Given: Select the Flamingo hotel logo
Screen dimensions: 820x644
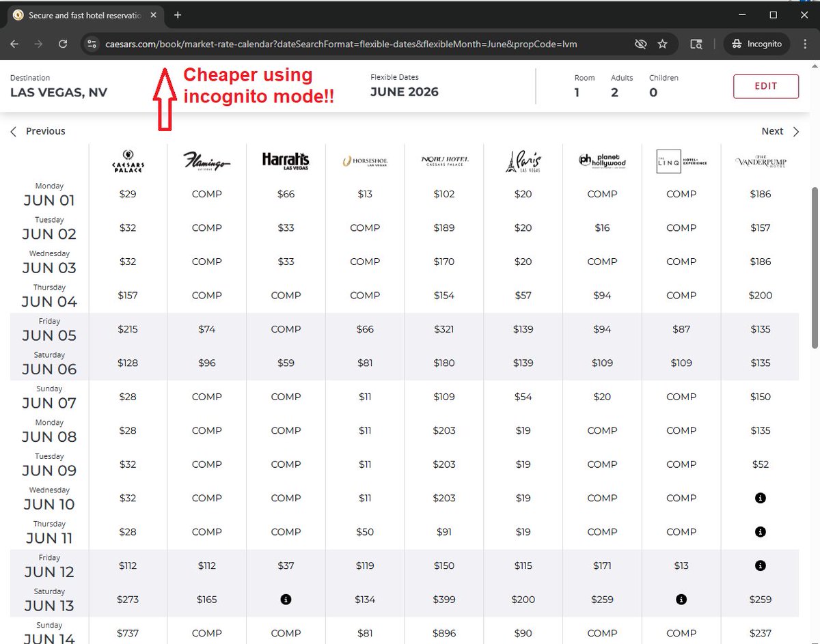Looking at the screenshot, I should point(206,162).
